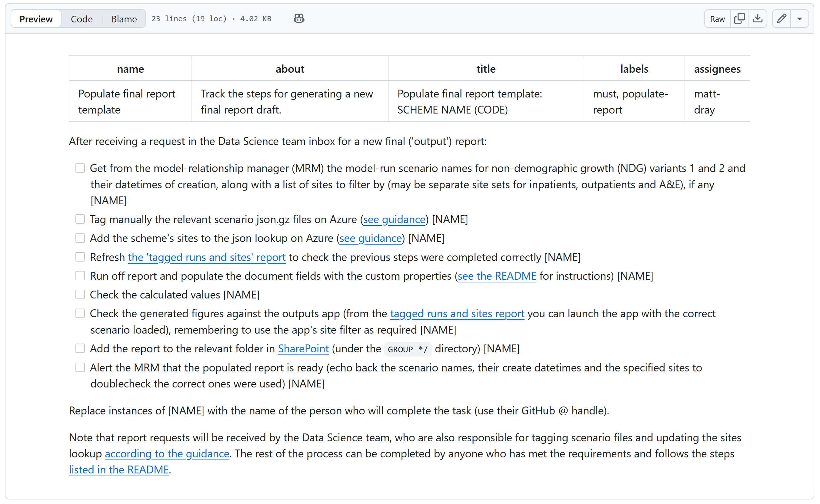This screenshot has width=820, height=504.
Task: Open the SharePoint link
Action: [x=303, y=348]
